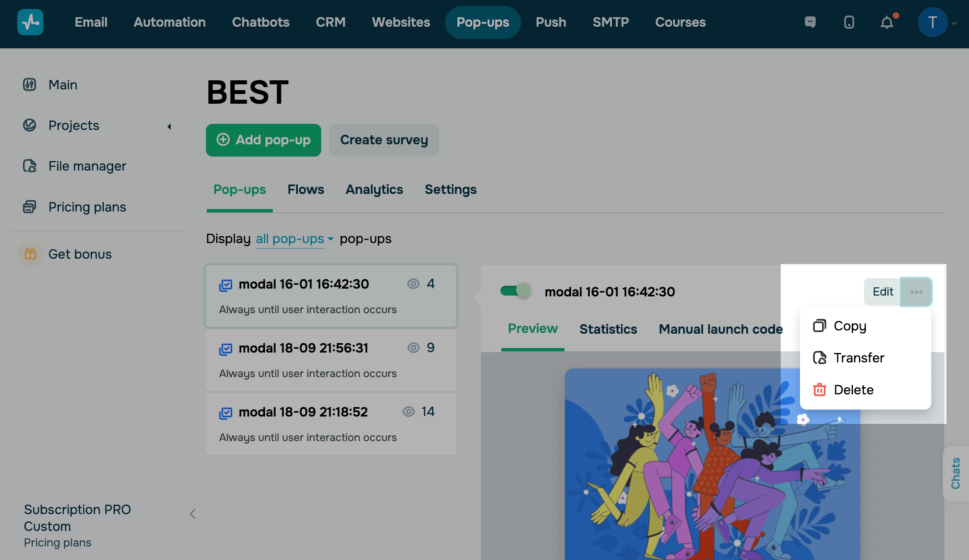The width and height of the screenshot is (969, 560).
Task: Open the chat bot icon in header
Action: click(810, 22)
